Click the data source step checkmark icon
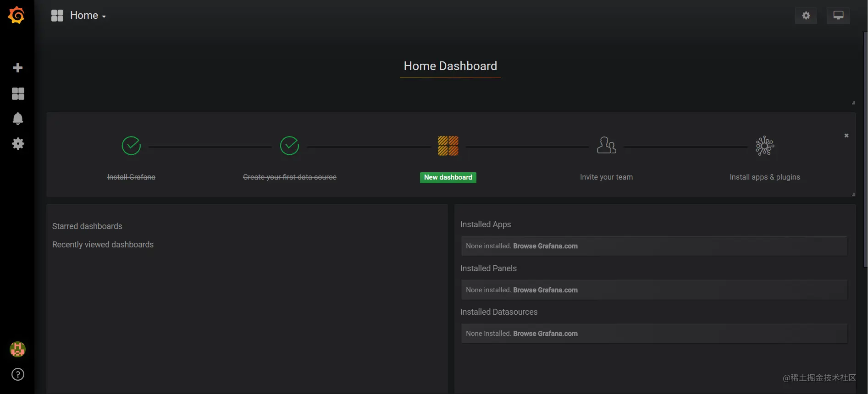The width and height of the screenshot is (868, 394). [x=289, y=146]
